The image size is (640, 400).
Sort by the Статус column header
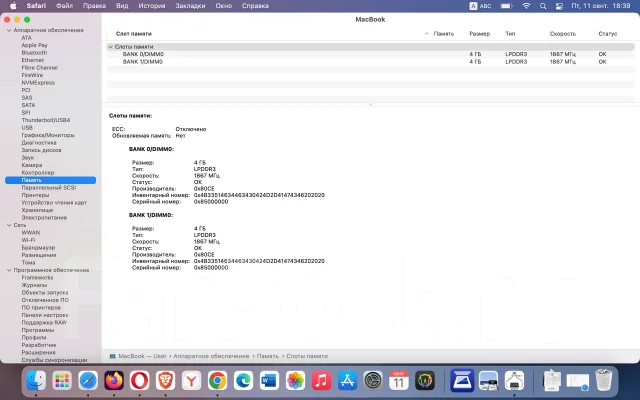(x=608, y=34)
